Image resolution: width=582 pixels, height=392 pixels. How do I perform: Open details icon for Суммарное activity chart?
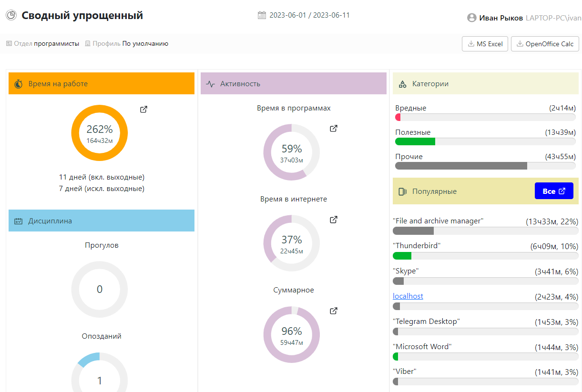(334, 311)
